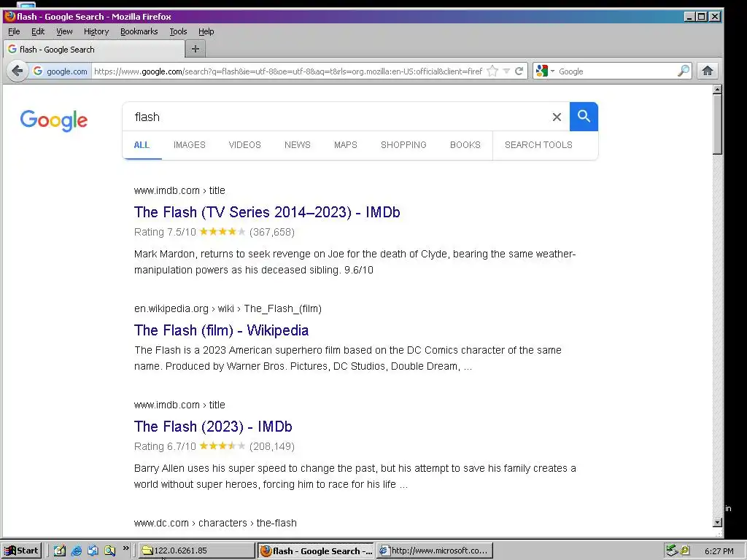Image resolution: width=747 pixels, height=560 pixels.
Task: Click the show desktop quick launch icon
Action: 93,551
